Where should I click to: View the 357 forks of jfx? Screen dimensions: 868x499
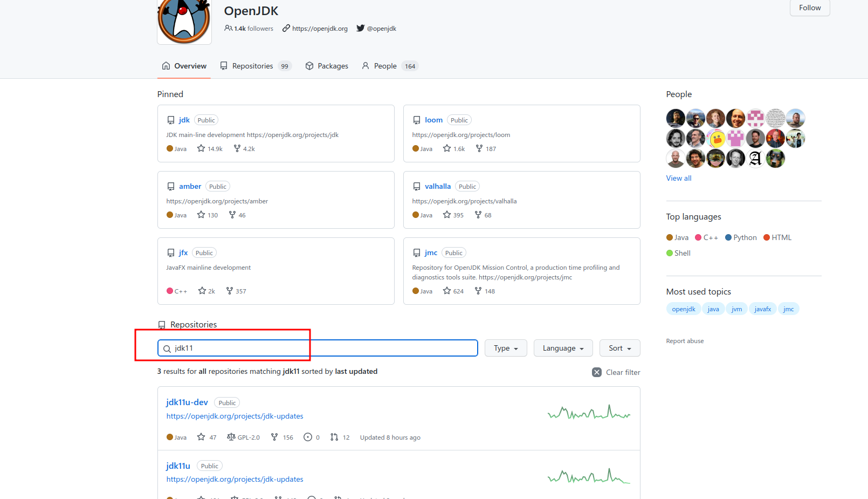[x=236, y=291]
